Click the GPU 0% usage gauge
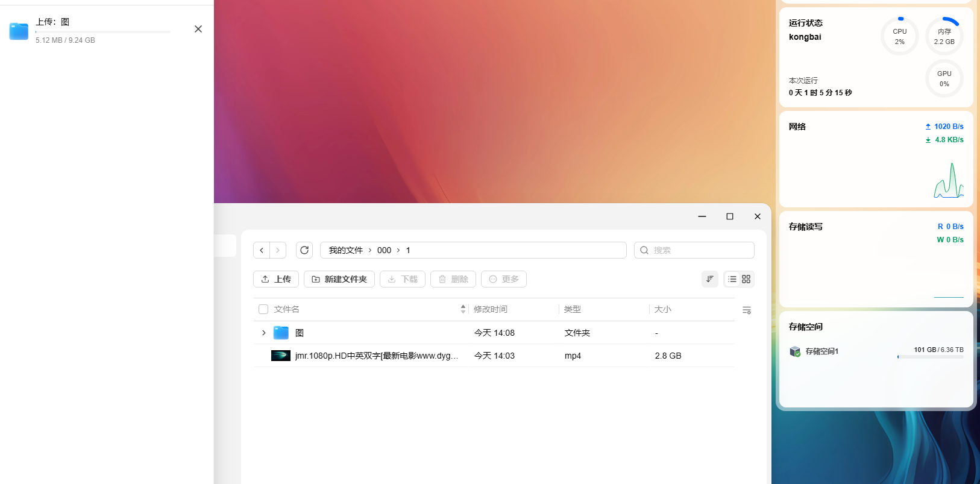Image resolution: width=980 pixels, height=484 pixels. click(x=944, y=78)
